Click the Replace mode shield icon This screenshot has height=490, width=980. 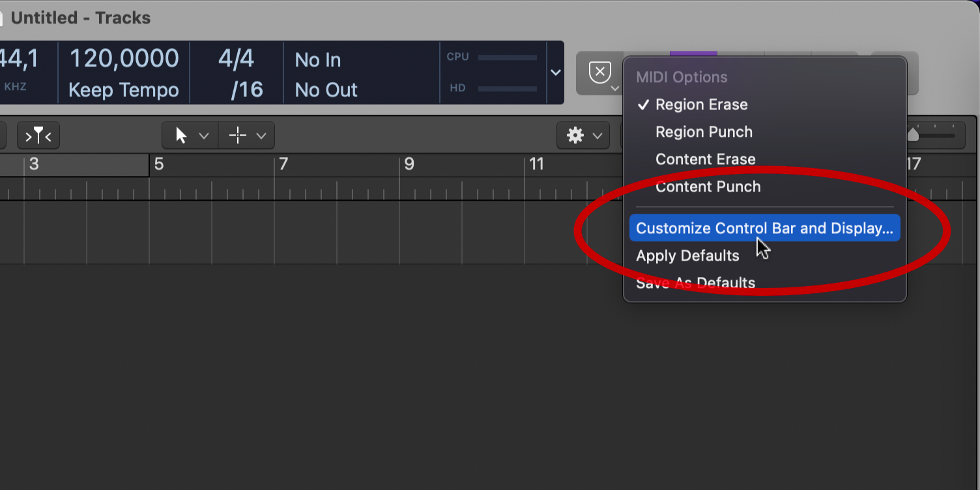point(599,72)
